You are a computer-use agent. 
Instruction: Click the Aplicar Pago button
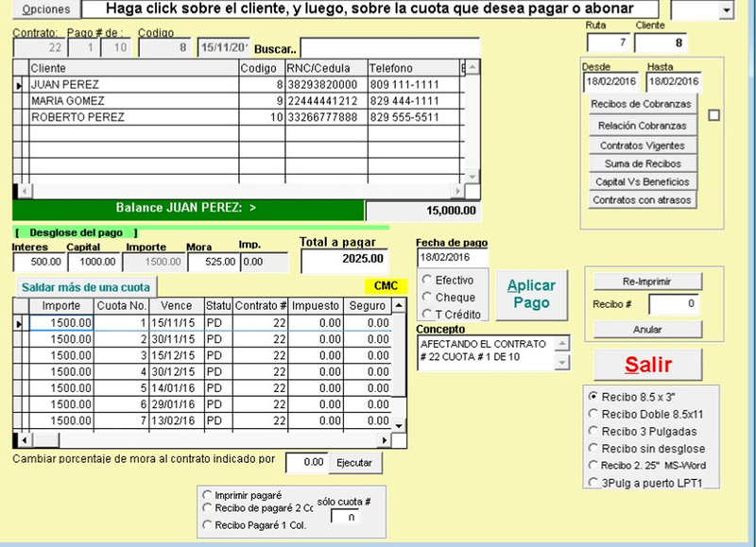[531, 295]
